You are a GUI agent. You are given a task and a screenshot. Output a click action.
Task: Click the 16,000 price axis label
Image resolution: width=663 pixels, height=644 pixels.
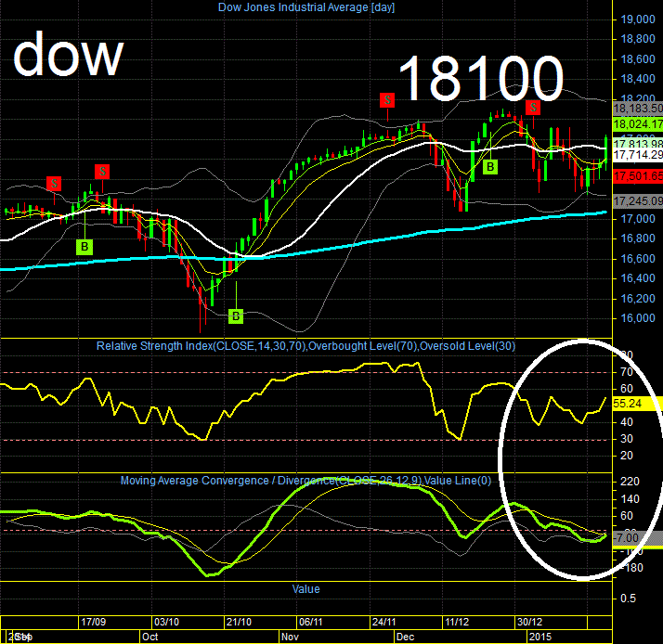pyautogui.click(x=638, y=318)
